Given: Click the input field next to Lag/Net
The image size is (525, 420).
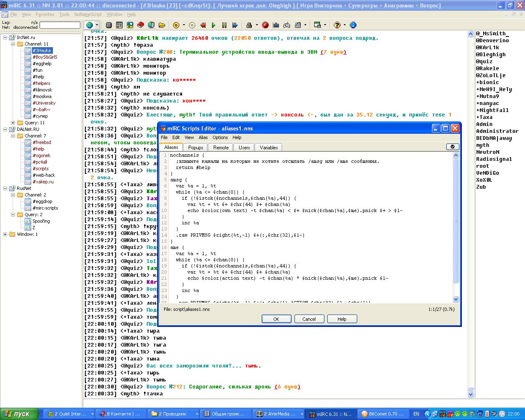Looking at the screenshot, I should (x=60, y=25).
